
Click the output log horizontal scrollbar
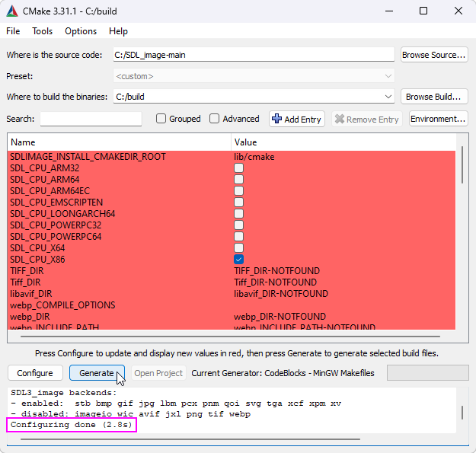[190, 439]
